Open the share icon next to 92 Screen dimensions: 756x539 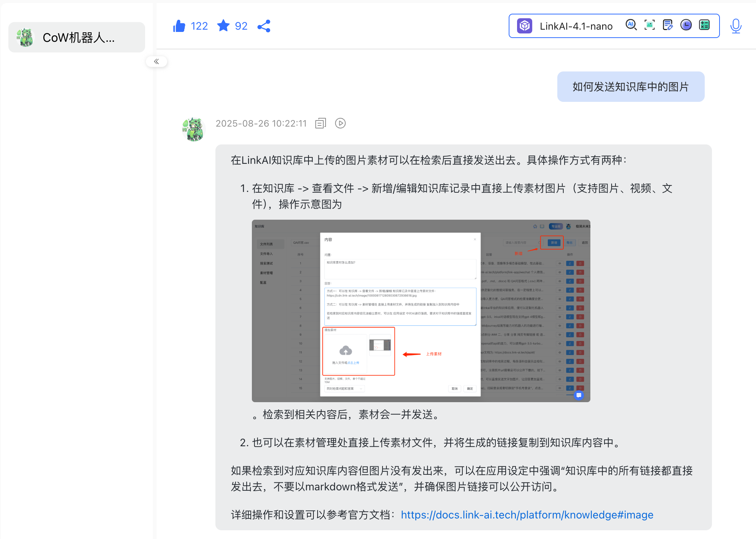pos(264,26)
